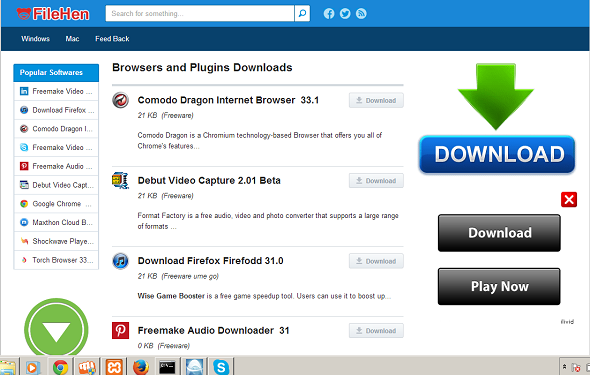Image resolution: width=590 pixels, height=375 pixels.
Task: Click the 'Comodo Dragon is a Chromium' description
Action: coord(260,141)
